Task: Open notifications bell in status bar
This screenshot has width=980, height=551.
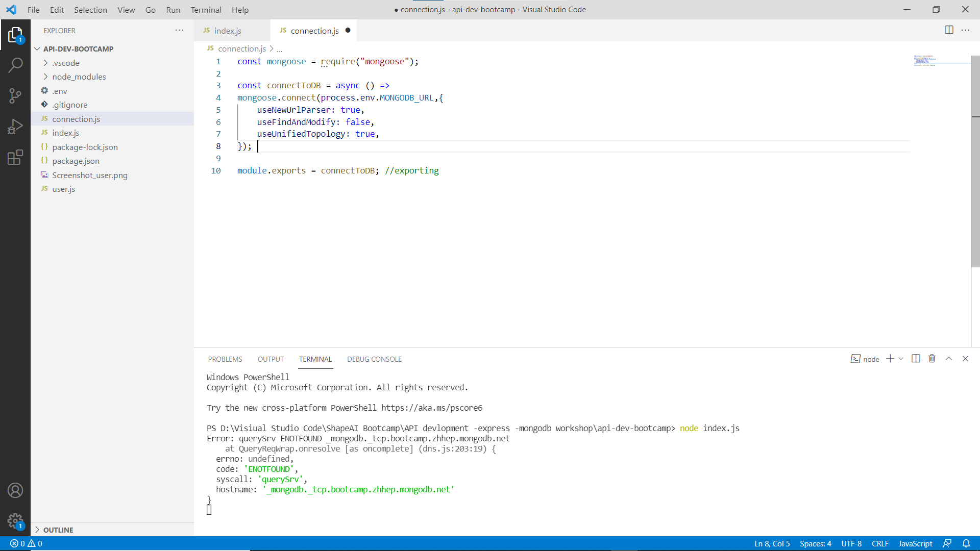Action: click(966, 543)
